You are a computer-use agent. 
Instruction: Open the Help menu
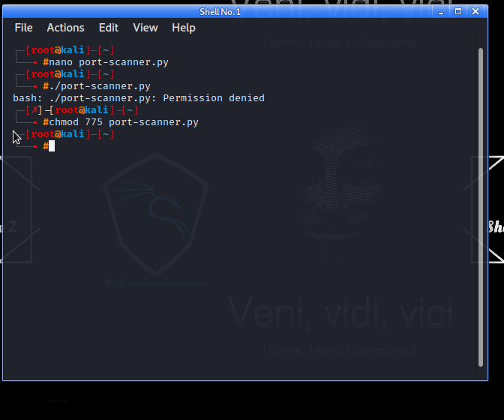[183, 28]
